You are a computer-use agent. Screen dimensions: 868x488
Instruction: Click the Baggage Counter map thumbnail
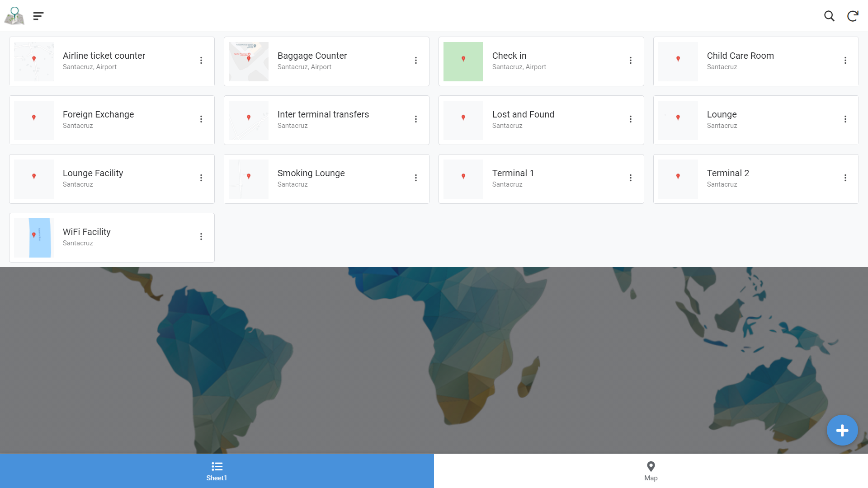(x=248, y=62)
